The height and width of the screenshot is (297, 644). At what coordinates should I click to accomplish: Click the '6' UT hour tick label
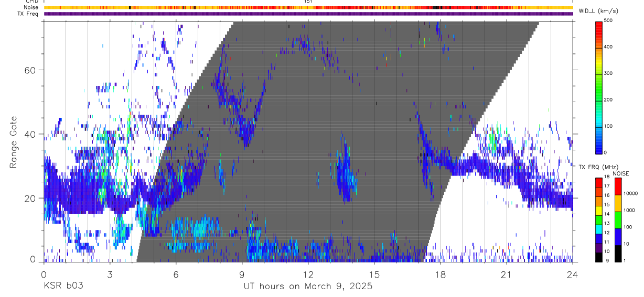176,274
